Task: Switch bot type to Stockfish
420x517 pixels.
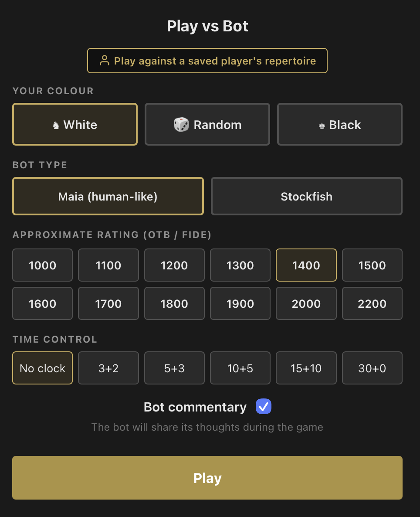Action: pyautogui.click(x=306, y=196)
